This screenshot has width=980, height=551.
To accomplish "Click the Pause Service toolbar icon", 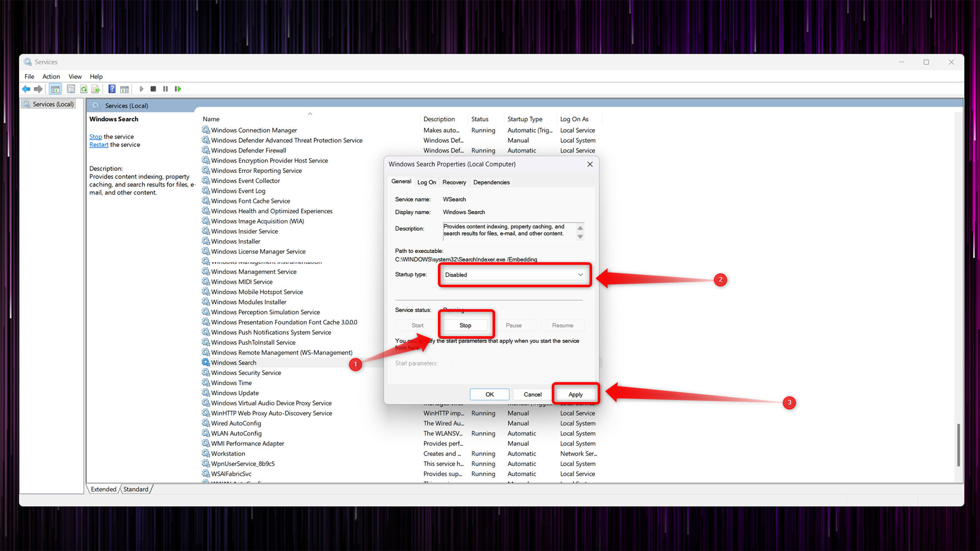I will (165, 89).
